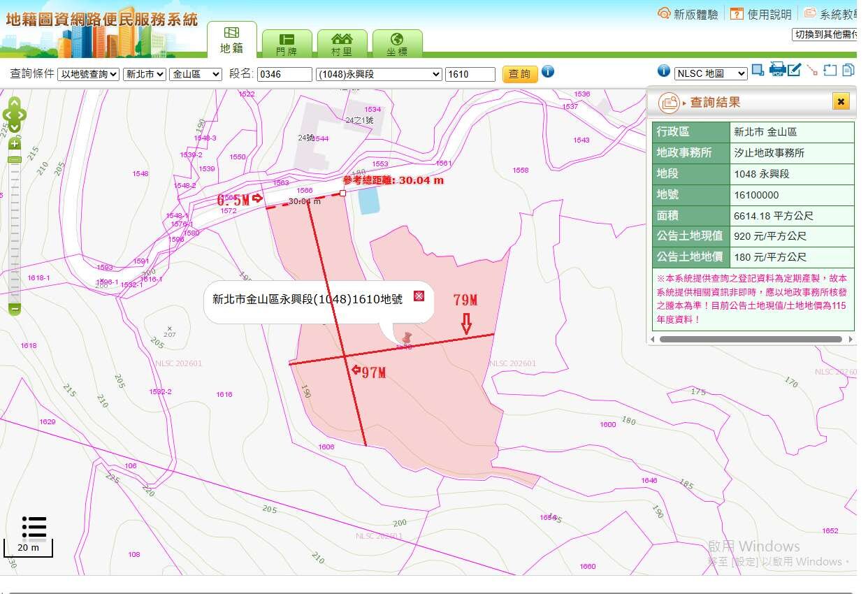This screenshot has height=594, width=868.
Task: Click the 查詢 search button
Action: (519, 74)
